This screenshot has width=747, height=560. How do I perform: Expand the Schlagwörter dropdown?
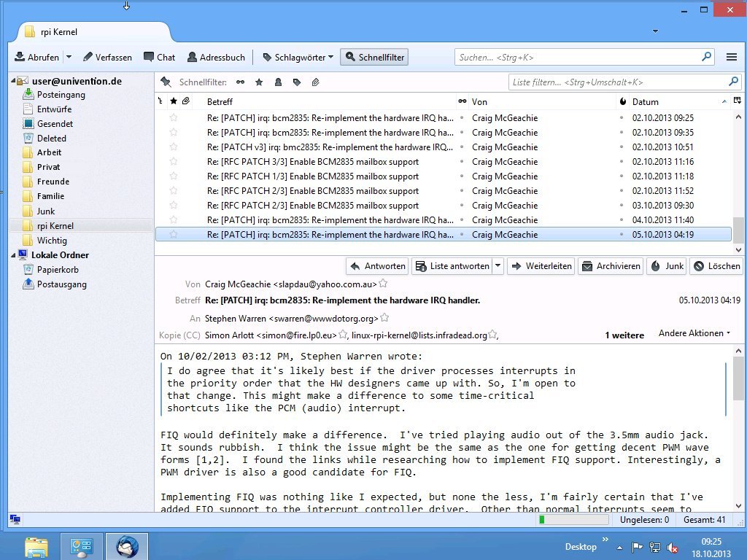[x=330, y=57]
